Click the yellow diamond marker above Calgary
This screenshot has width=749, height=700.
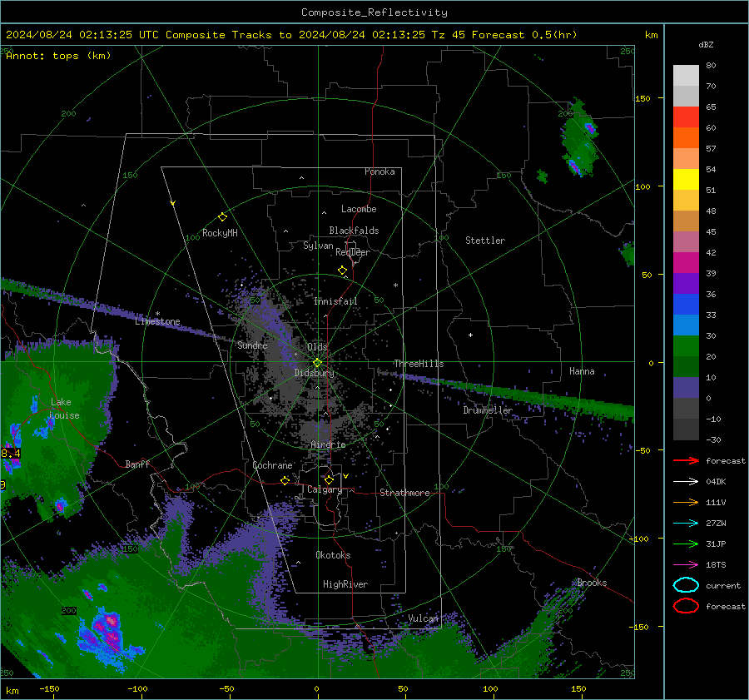329,479
